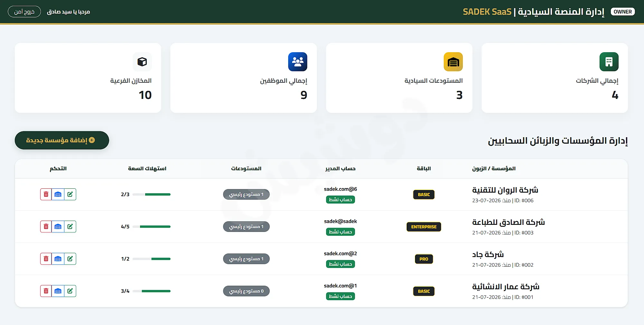Open warehouse icon for شركة الروان للتقنية
This screenshot has height=325, width=644.
[x=58, y=194]
